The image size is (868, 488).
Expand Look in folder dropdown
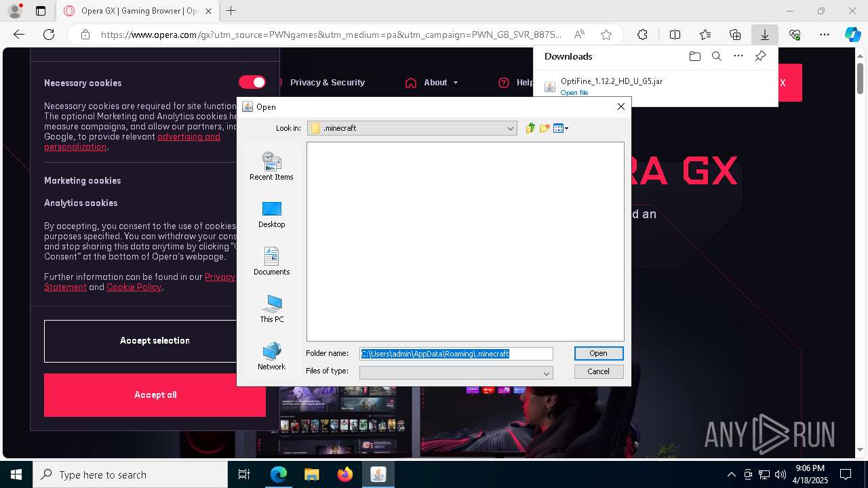click(511, 128)
